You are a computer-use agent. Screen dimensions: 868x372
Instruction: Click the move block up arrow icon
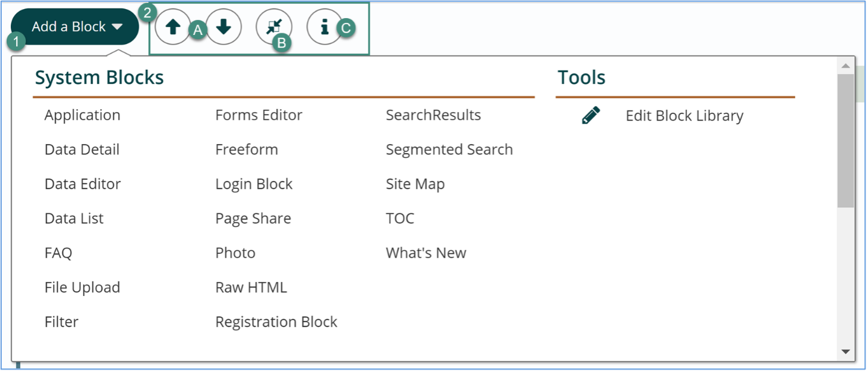click(173, 27)
